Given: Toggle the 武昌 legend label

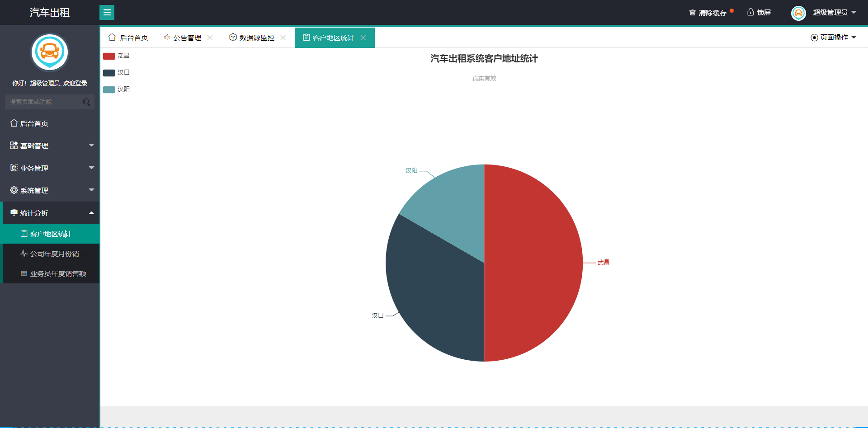Looking at the screenshot, I should (123, 56).
